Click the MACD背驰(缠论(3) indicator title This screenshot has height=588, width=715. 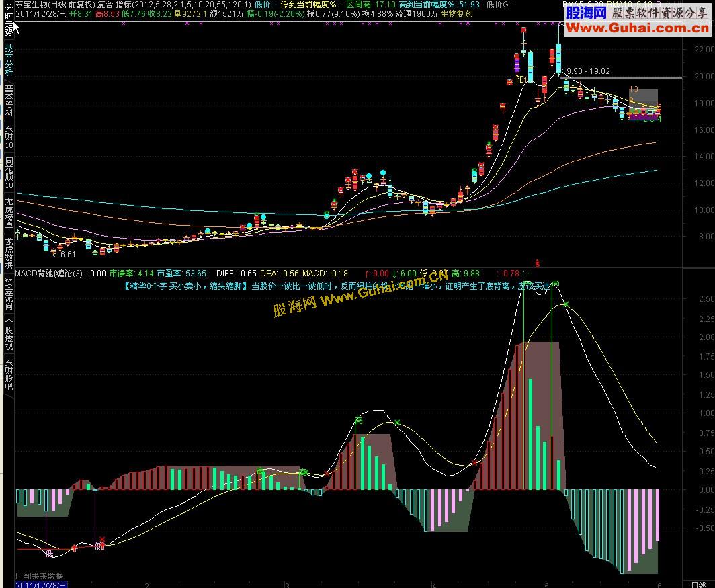pyautogui.click(x=49, y=274)
